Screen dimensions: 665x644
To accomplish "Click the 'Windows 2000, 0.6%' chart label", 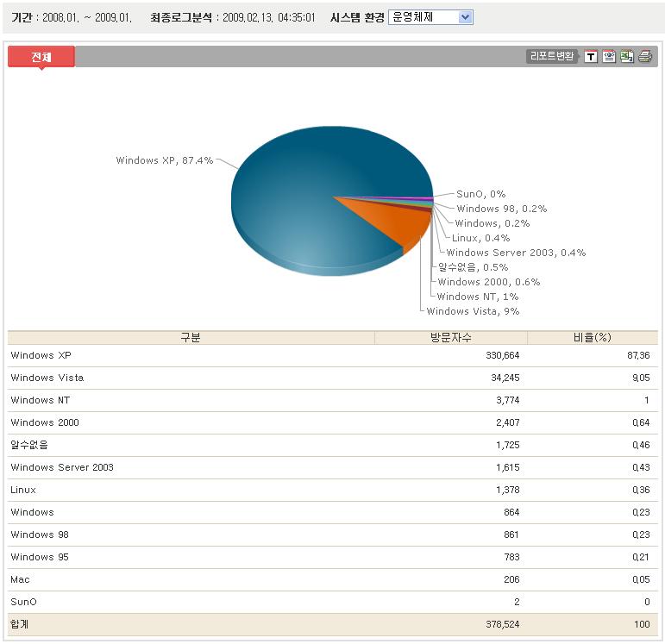I will (489, 282).
